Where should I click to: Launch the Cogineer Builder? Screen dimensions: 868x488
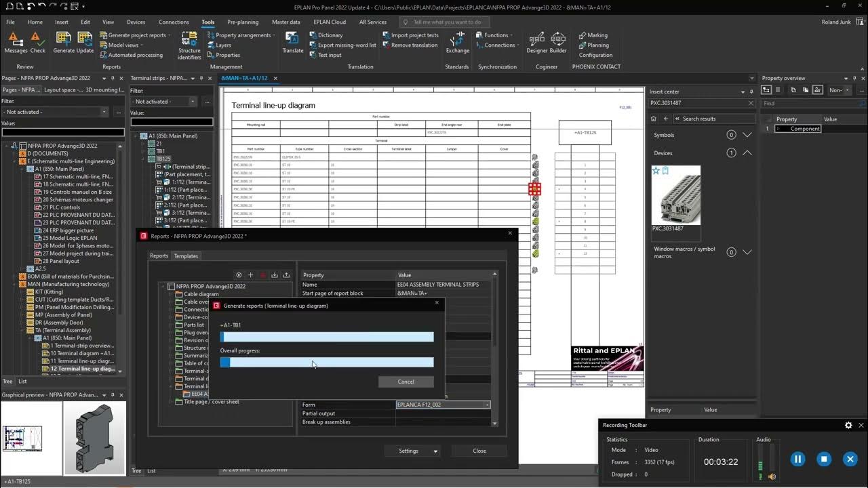click(558, 43)
